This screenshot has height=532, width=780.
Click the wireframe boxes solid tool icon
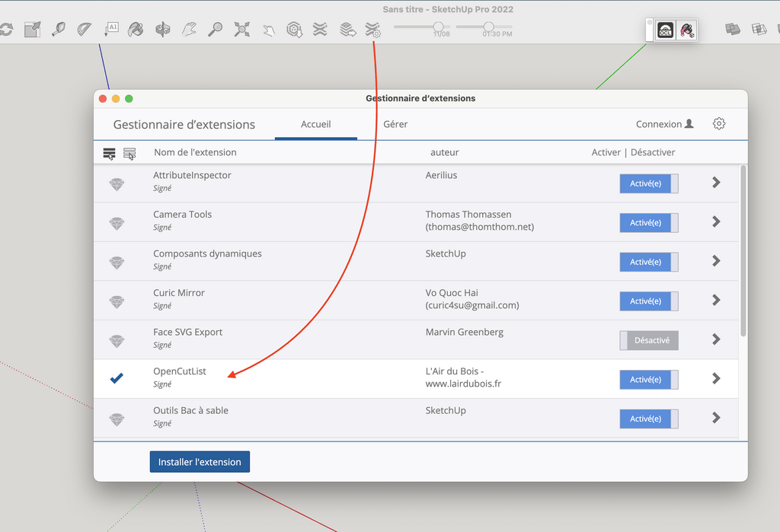click(x=759, y=30)
